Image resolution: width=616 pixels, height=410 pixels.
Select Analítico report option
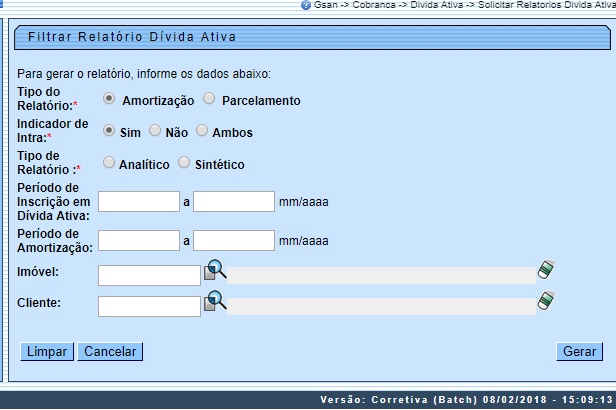coord(109,162)
